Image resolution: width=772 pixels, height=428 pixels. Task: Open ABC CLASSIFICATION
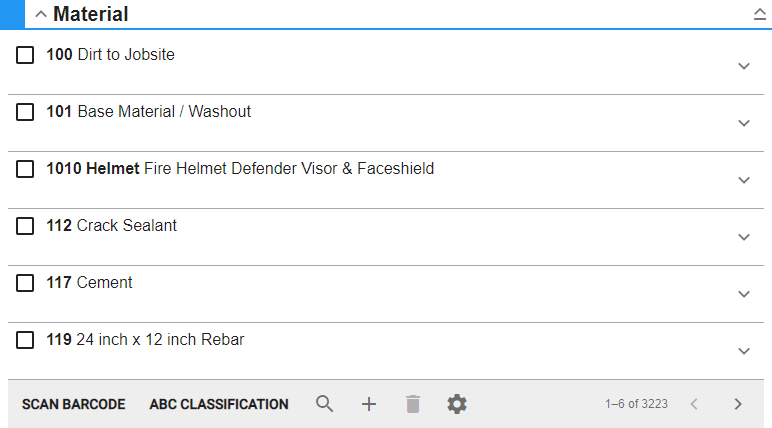coord(219,404)
